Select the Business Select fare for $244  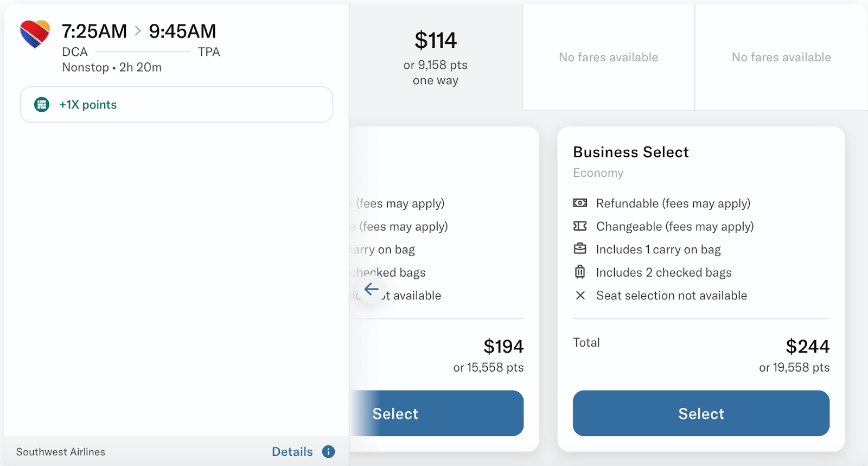point(701,413)
